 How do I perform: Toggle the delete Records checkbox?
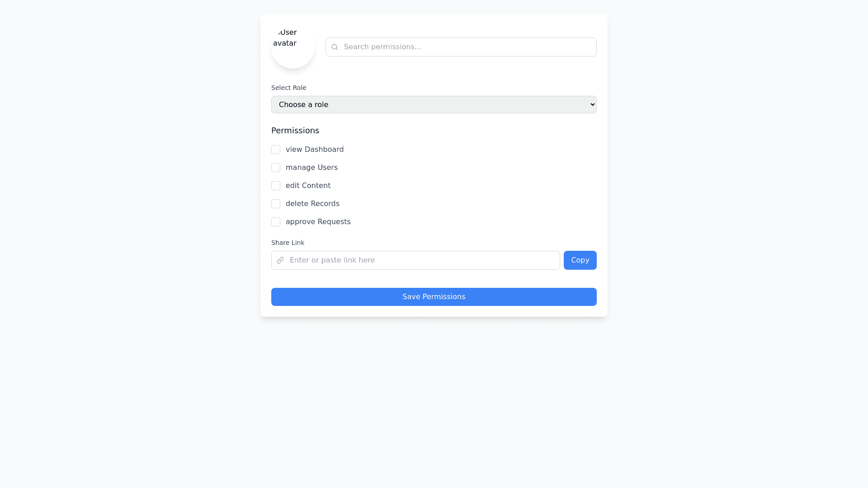pyautogui.click(x=276, y=204)
